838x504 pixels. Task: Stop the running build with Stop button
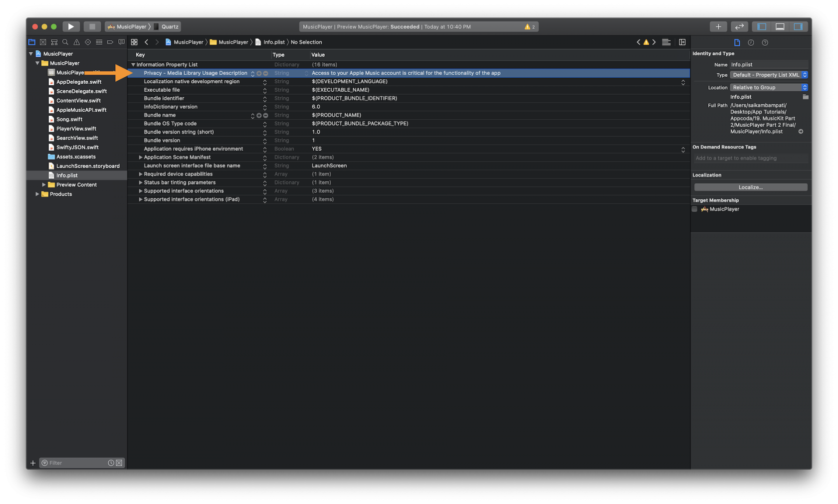point(92,26)
